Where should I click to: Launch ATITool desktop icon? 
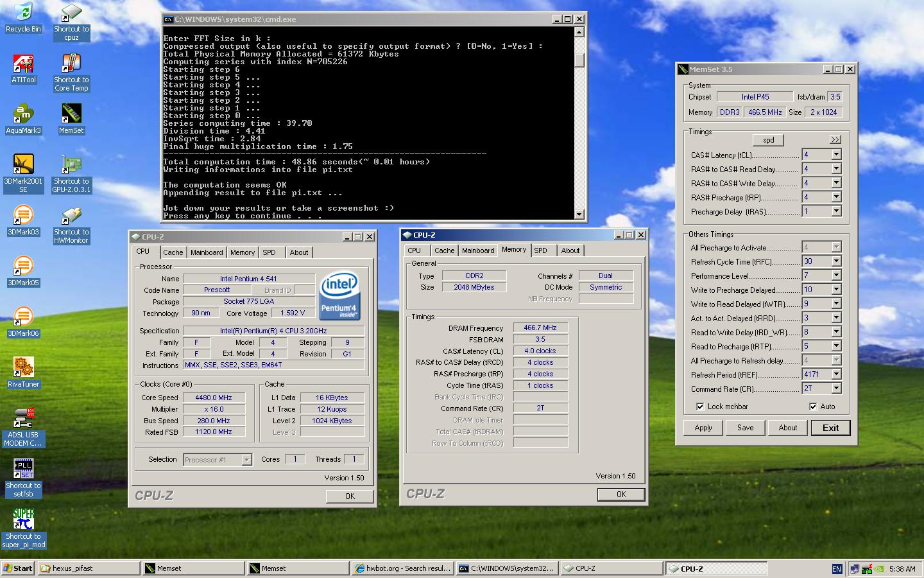23,69
